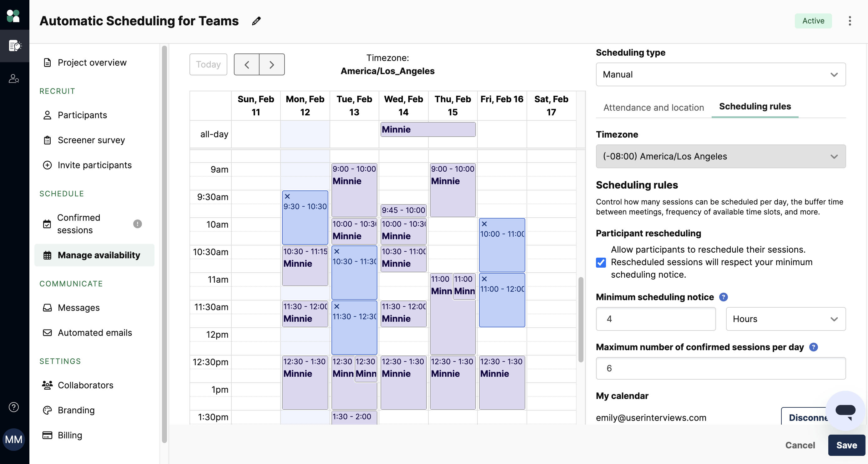
Task: Click the Today button
Action: coord(208,64)
